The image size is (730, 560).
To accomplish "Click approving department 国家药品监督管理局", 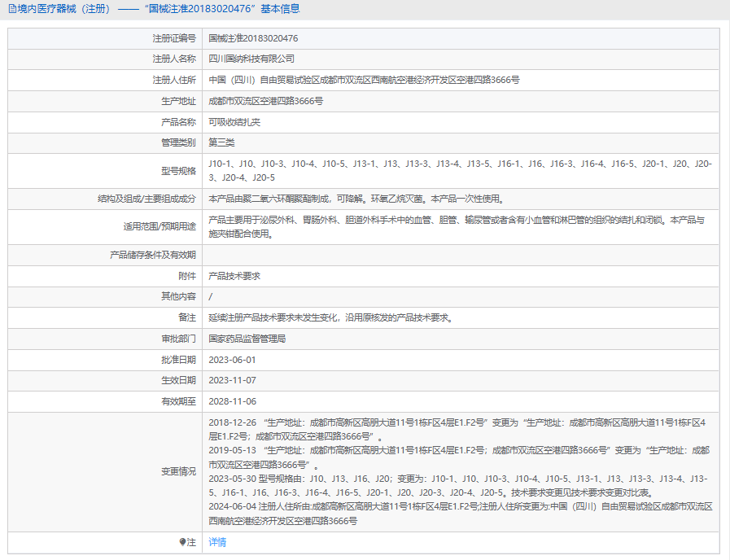I will 247,339.
